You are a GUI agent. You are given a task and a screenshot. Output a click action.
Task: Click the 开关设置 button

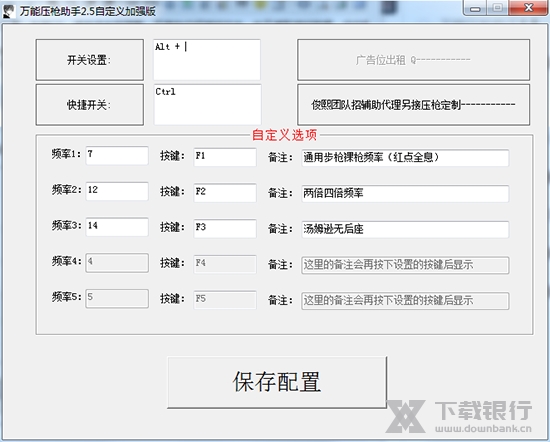[89, 60]
